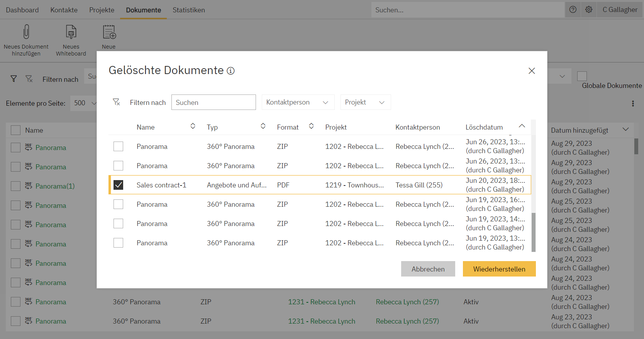The width and height of the screenshot is (644, 339).
Task: Check the first Panorama row in dialog
Action: point(119,147)
